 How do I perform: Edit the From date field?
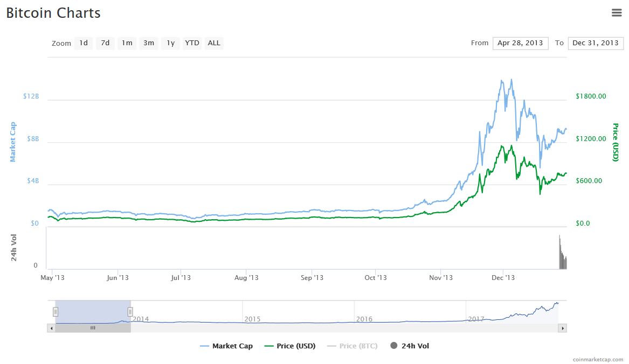click(x=520, y=43)
